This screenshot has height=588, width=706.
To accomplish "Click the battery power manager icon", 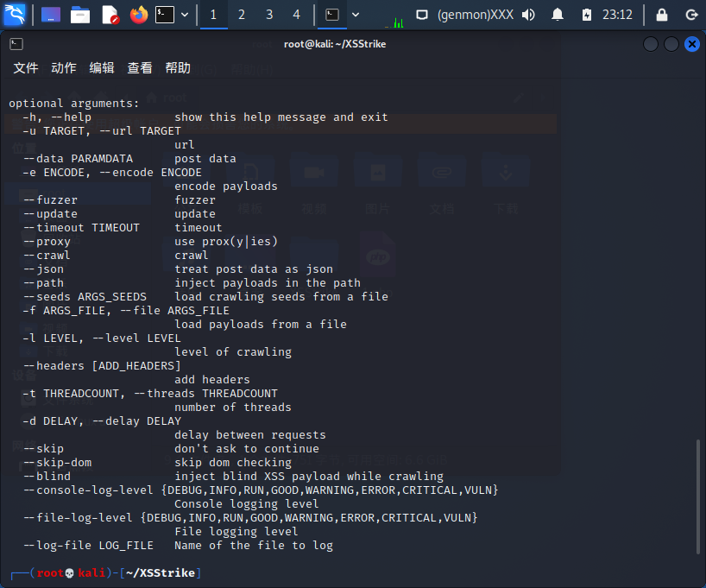I will point(587,15).
